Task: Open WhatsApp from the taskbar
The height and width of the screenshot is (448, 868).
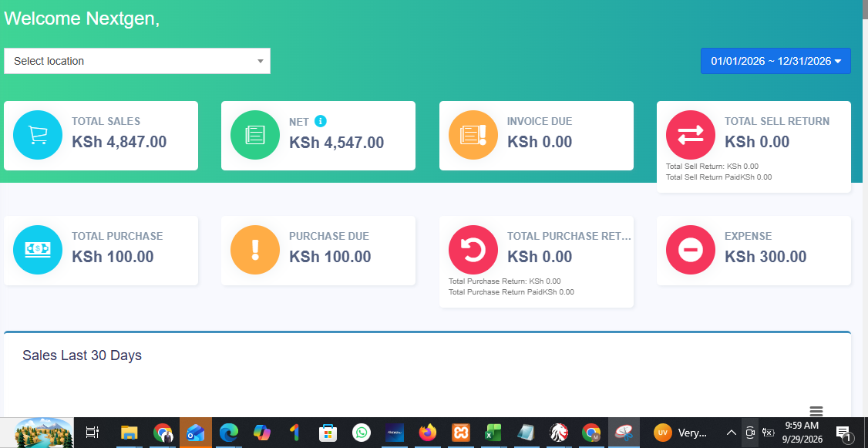Action: pyautogui.click(x=362, y=433)
